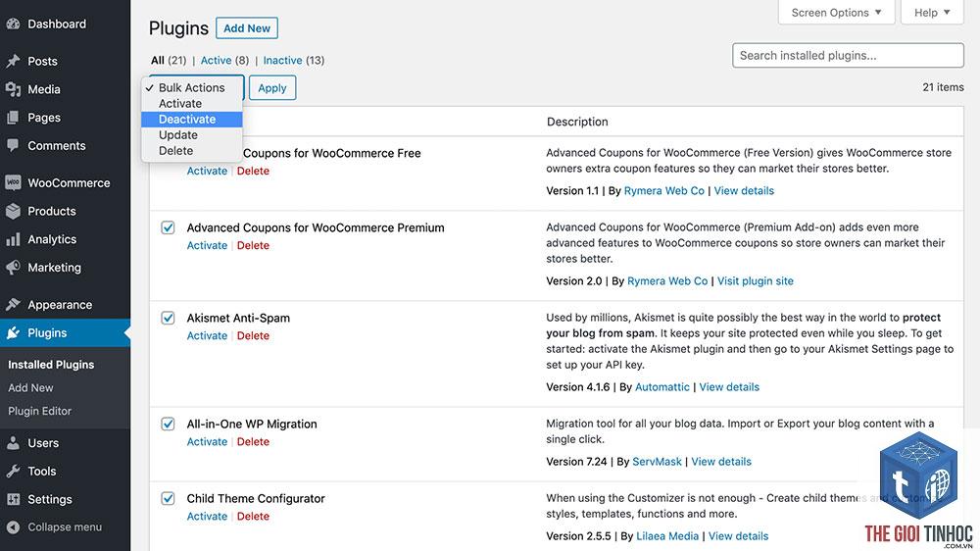The height and width of the screenshot is (551, 980).
Task: Delete All-in-One WP Migration plugin
Action: point(253,441)
